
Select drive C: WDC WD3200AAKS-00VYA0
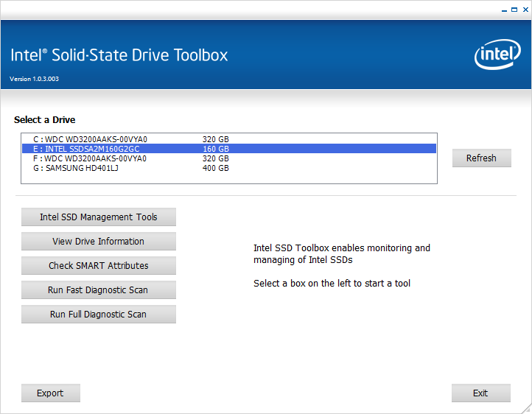tap(229, 139)
